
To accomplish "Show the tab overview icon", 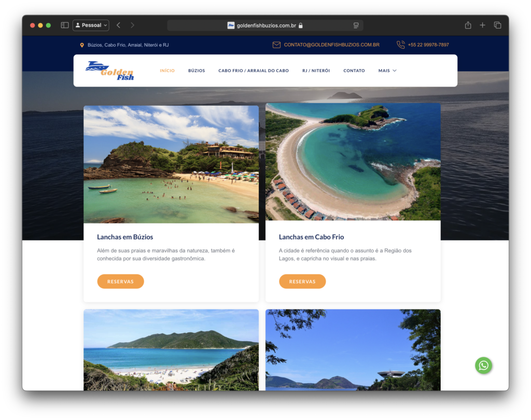I will (497, 25).
